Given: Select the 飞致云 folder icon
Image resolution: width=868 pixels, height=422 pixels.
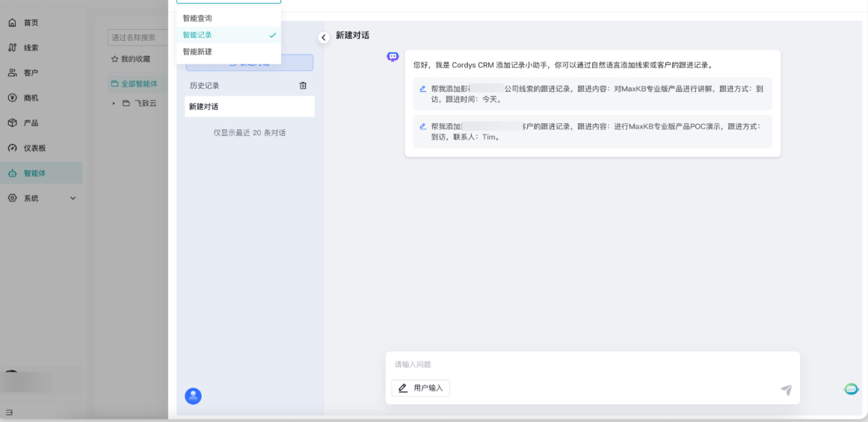Looking at the screenshot, I should 126,103.
